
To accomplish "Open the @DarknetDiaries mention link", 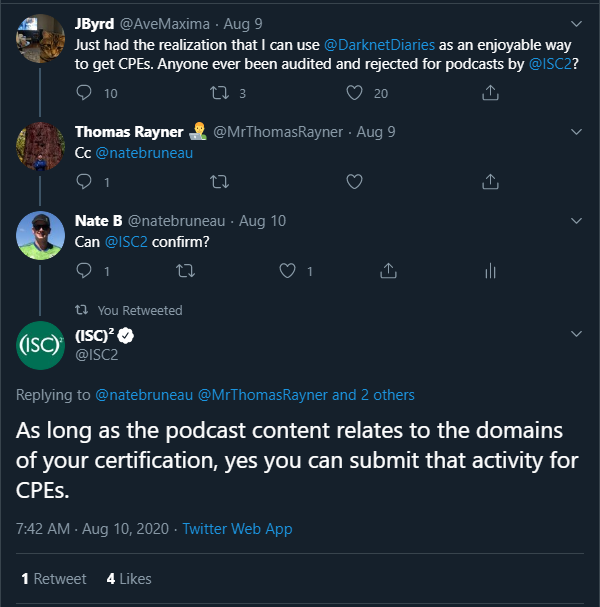I will coord(379,45).
